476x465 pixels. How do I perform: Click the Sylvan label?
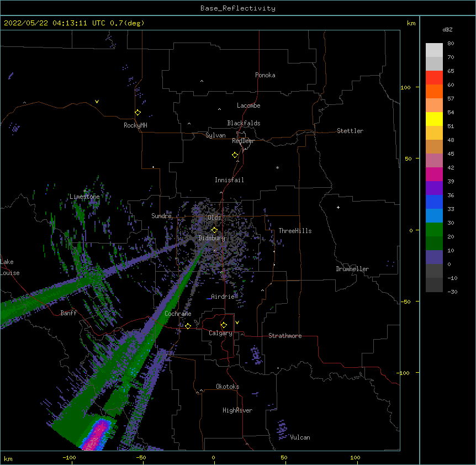215,135
